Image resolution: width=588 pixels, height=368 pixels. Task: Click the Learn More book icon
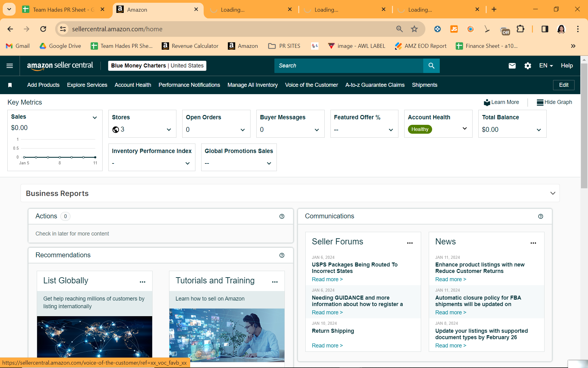pos(487,102)
